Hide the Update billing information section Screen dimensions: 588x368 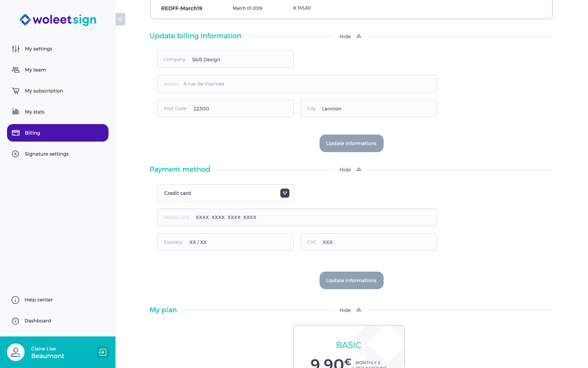tap(350, 36)
